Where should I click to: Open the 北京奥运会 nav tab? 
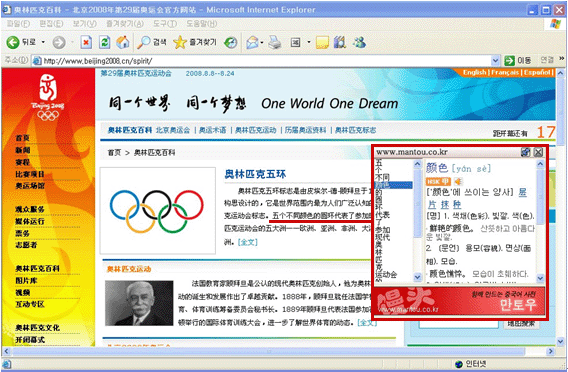[173, 130]
